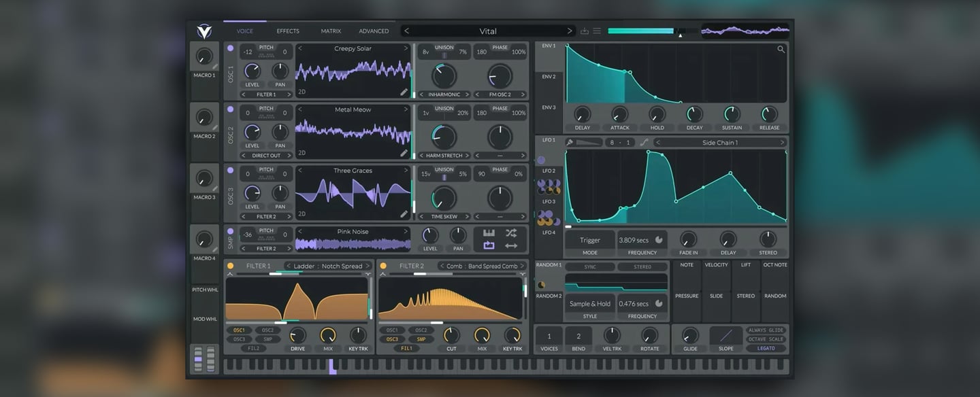
Task: Click the LFO smooth curve icon
Action: coord(644,143)
